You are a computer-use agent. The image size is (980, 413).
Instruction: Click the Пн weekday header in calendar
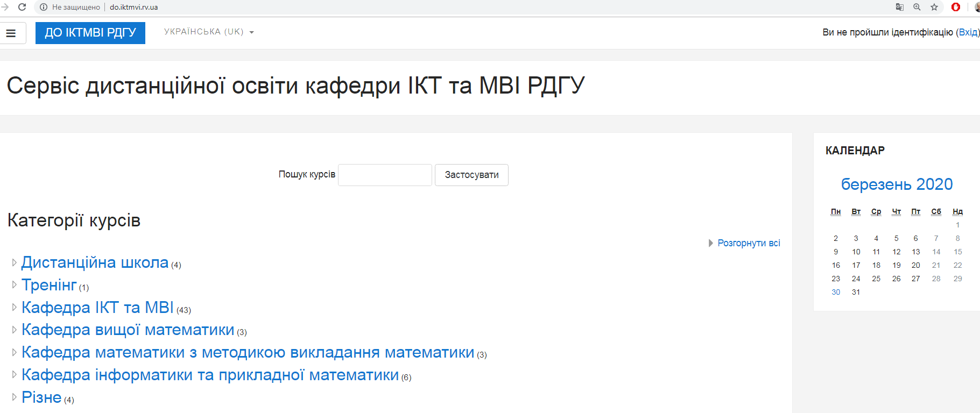(836, 212)
